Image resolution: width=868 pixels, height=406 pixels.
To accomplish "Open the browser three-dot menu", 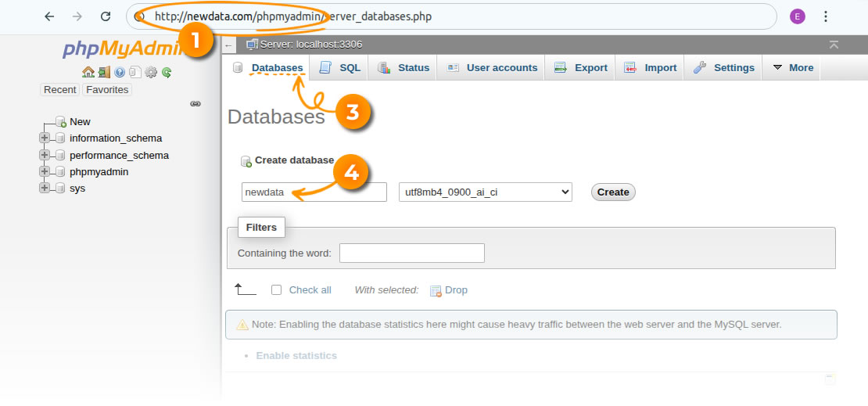I will [x=825, y=16].
